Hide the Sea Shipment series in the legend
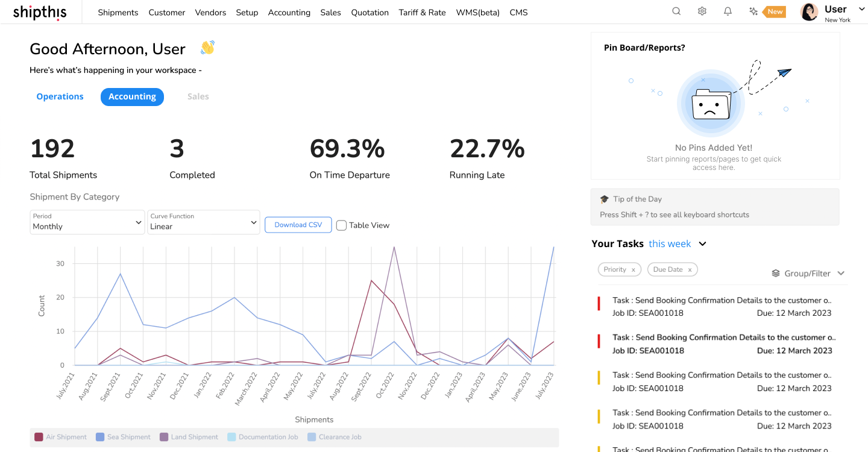 pos(124,437)
